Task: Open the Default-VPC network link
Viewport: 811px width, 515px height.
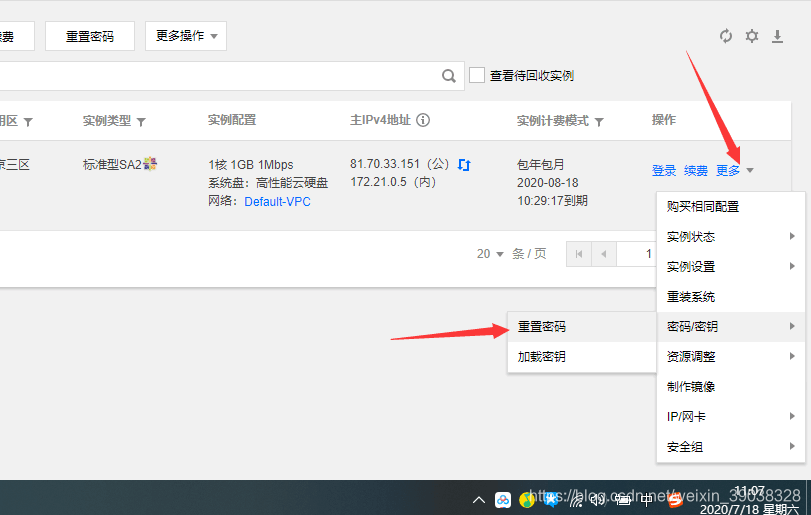Action: [277, 202]
